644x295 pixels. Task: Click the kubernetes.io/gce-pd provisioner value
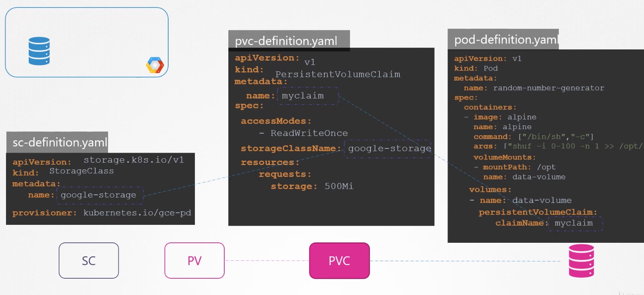click(137, 213)
